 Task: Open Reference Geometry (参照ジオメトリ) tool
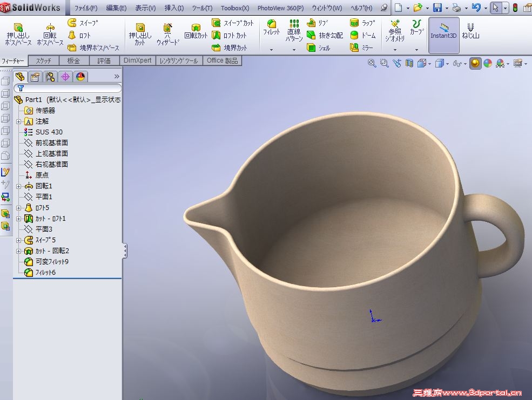point(395,31)
